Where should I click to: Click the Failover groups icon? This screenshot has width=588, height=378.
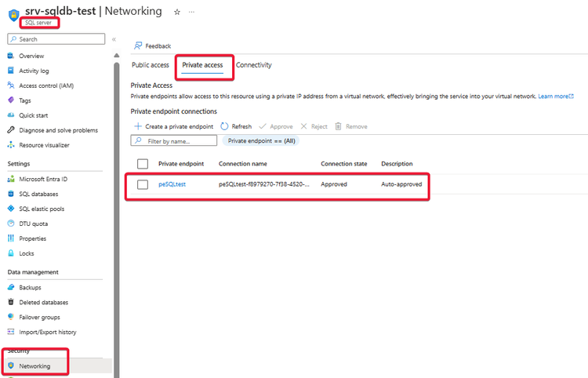tap(11, 317)
